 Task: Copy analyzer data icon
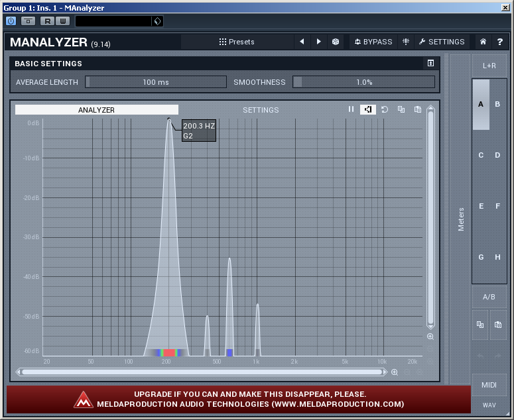point(401,109)
